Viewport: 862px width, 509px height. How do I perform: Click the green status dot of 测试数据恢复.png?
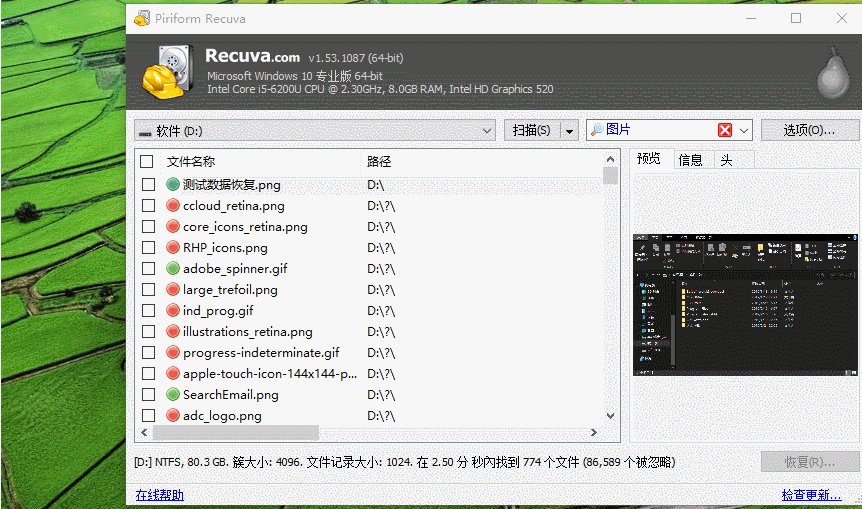click(173, 184)
